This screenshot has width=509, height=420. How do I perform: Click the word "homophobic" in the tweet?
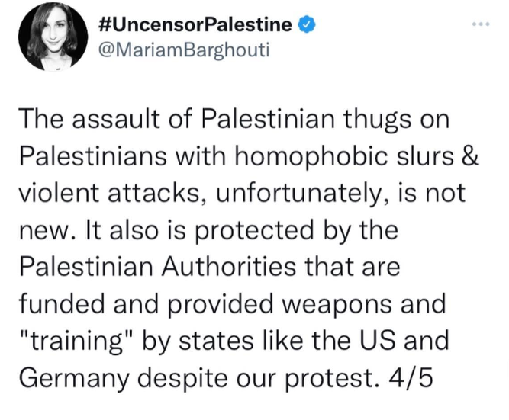tap(310, 155)
